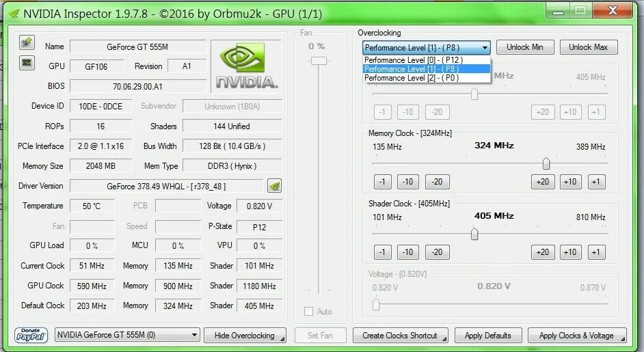Select Performance Level [2] - (P0) option
Viewport: 644px width, 352px height.
pyautogui.click(x=427, y=78)
